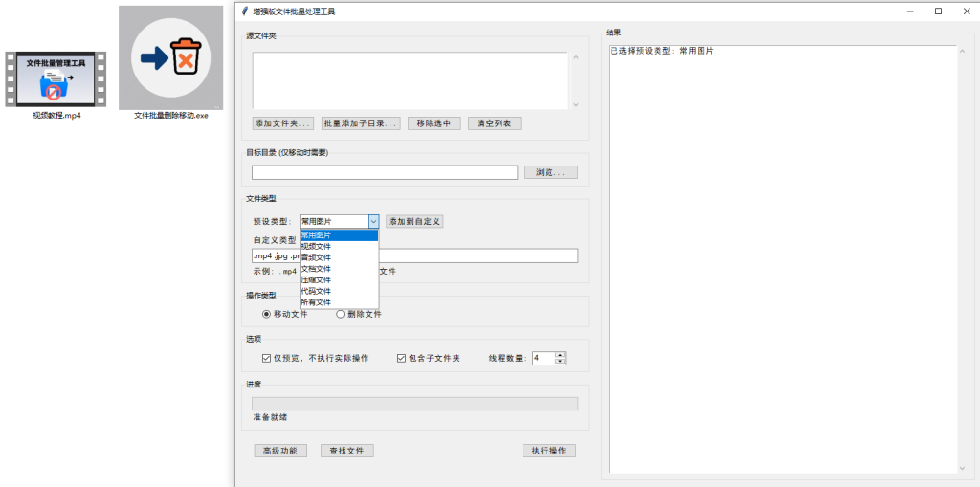
Task: Click the progress bar under 进度
Action: pyautogui.click(x=414, y=404)
